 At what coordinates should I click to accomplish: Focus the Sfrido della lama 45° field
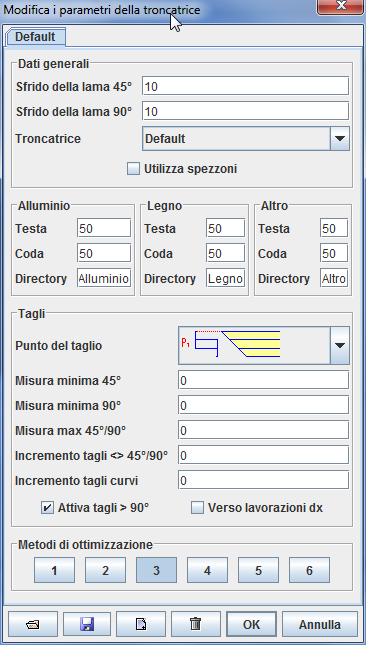click(246, 86)
